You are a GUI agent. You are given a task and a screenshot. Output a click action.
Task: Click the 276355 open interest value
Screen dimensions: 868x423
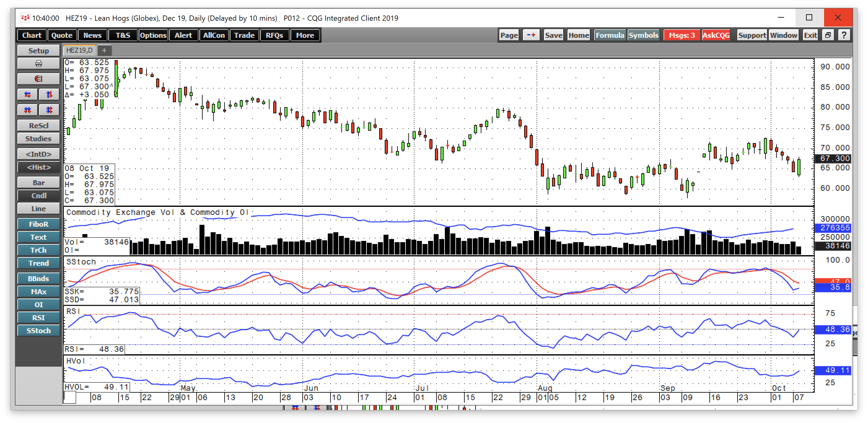pos(833,228)
